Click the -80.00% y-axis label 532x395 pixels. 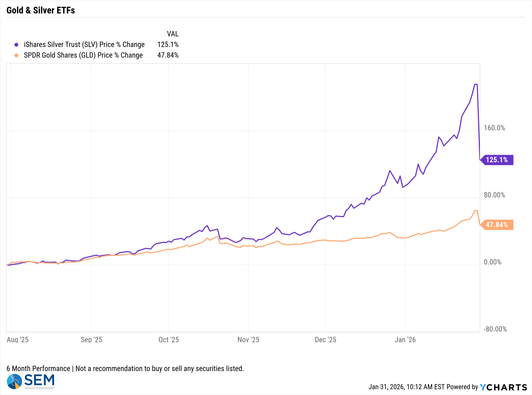coord(495,329)
